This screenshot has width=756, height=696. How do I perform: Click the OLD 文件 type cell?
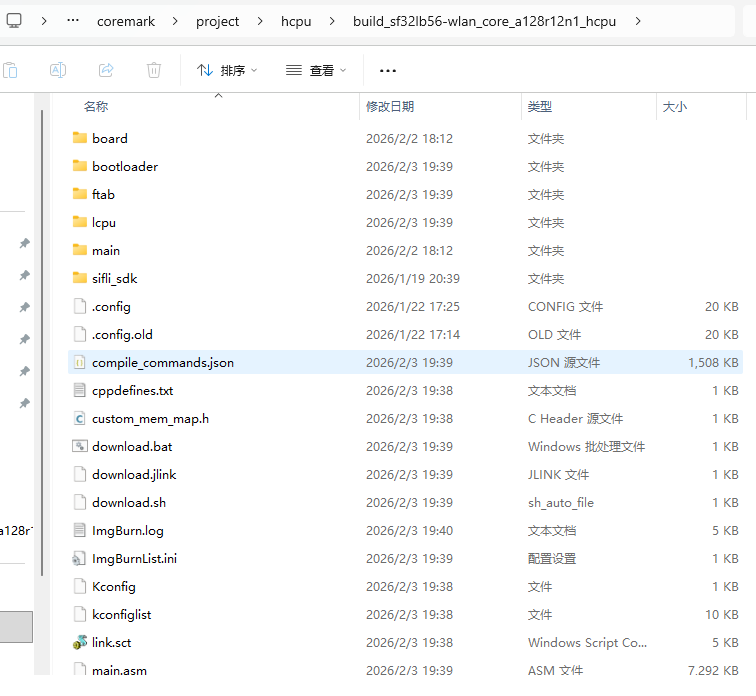click(x=554, y=335)
